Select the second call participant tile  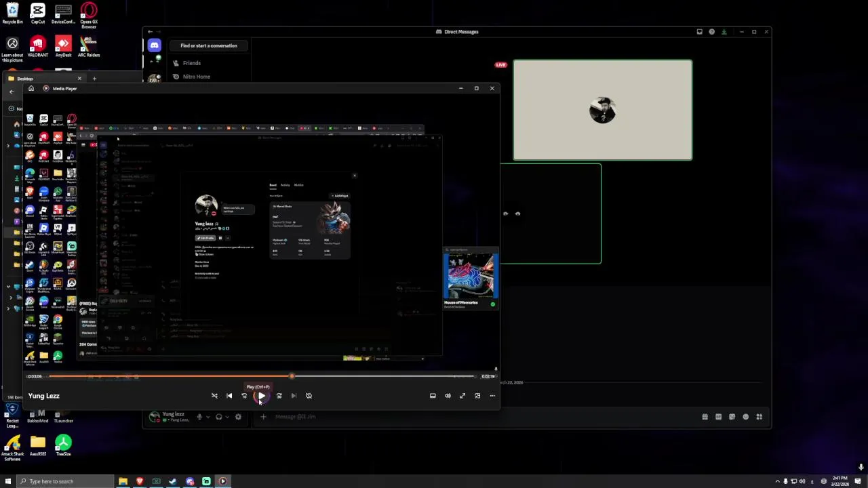551,213
